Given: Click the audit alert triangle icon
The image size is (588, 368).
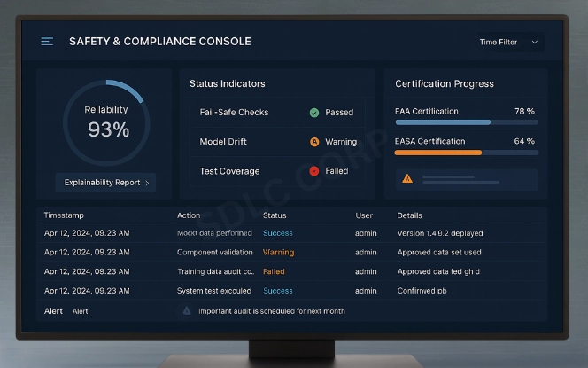Looking at the screenshot, I should coord(187,311).
